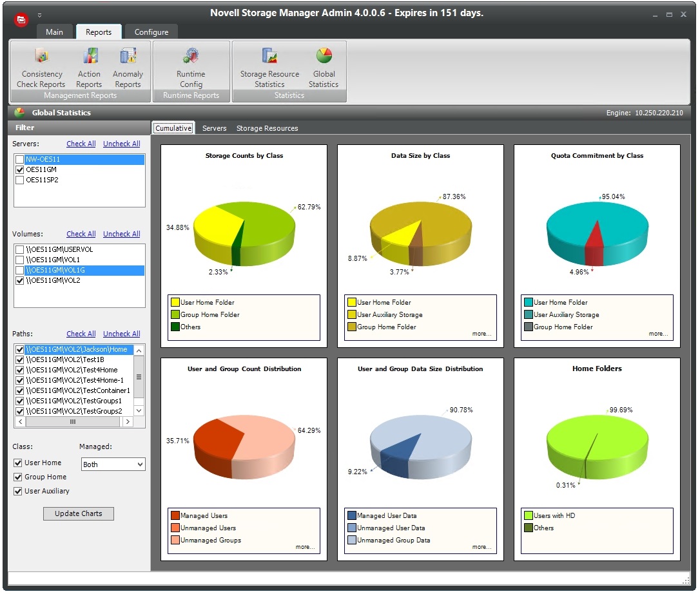
Task: Open quick access toolbar dropdown arrow
Action: click(x=39, y=15)
